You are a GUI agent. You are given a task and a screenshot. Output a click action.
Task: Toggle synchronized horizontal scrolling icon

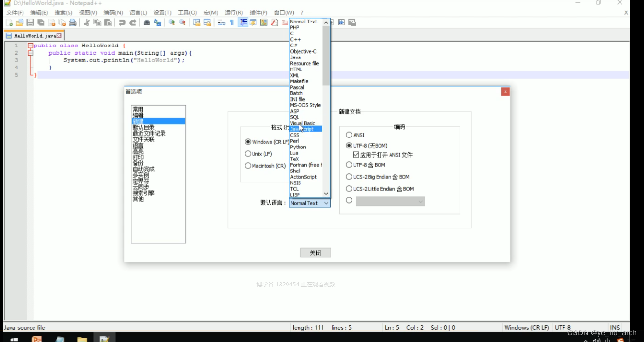coord(207,23)
